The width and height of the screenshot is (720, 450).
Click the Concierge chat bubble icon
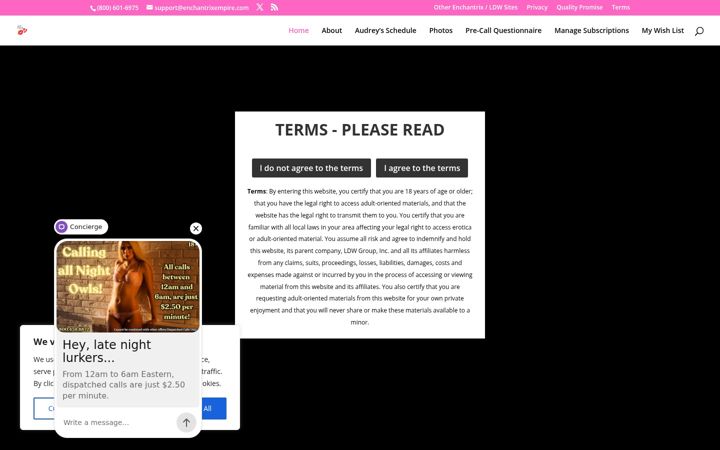(62, 226)
